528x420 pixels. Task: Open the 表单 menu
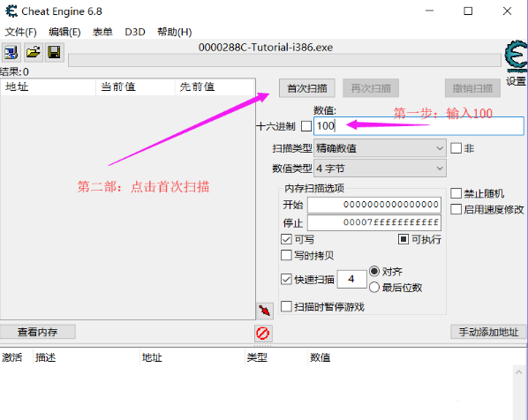coord(102,32)
